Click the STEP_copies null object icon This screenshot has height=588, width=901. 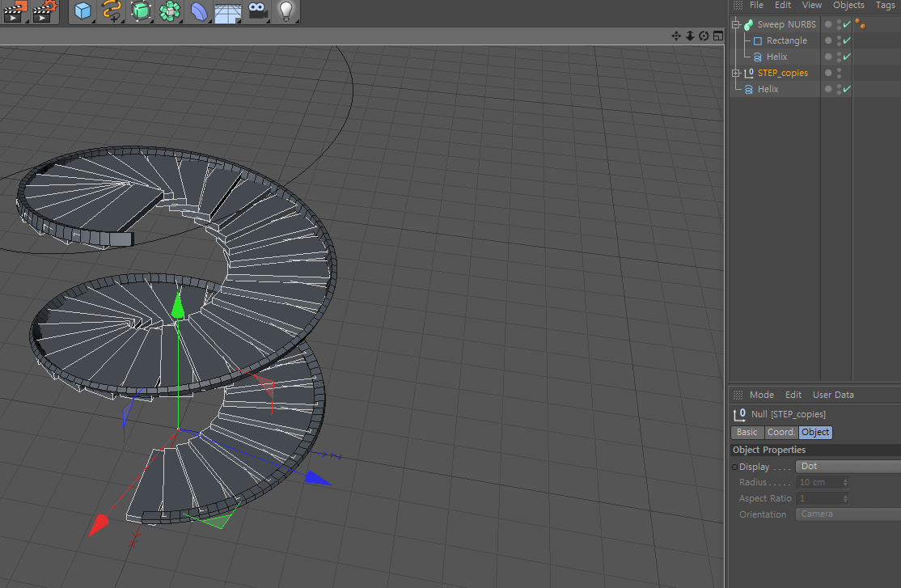[x=748, y=73]
